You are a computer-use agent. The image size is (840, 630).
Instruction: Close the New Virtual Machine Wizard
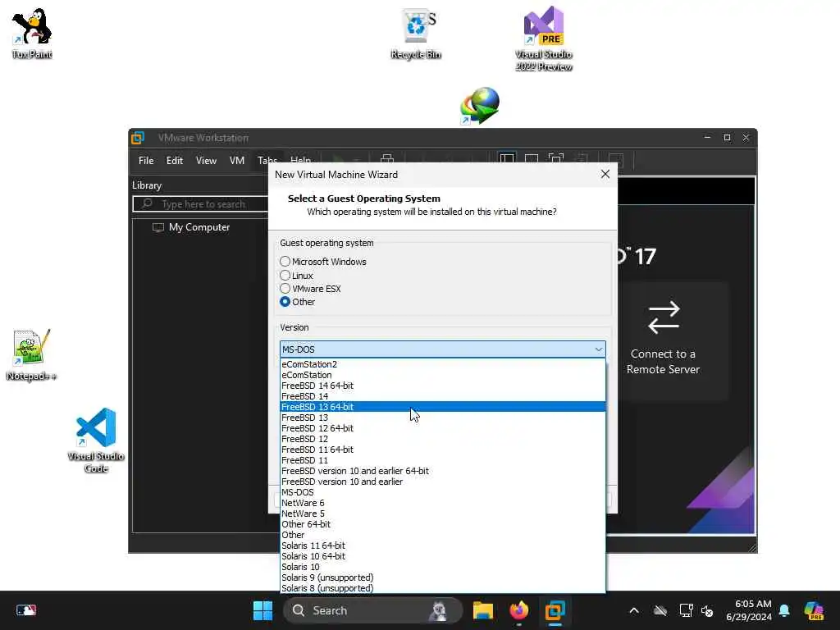(605, 174)
